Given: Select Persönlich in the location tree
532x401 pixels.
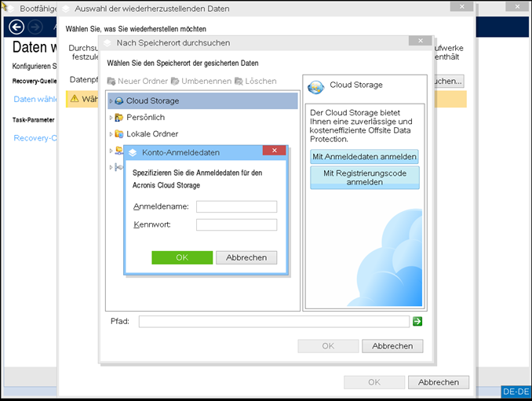Looking at the screenshot, I should (202, 118).
